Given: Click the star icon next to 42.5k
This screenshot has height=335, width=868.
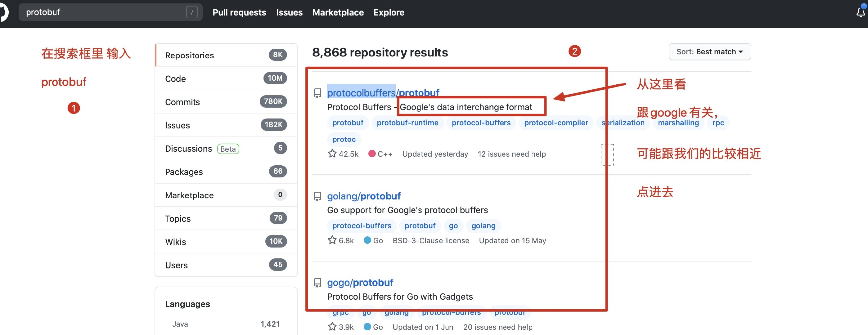Looking at the screenshot, I should (332, 154).
